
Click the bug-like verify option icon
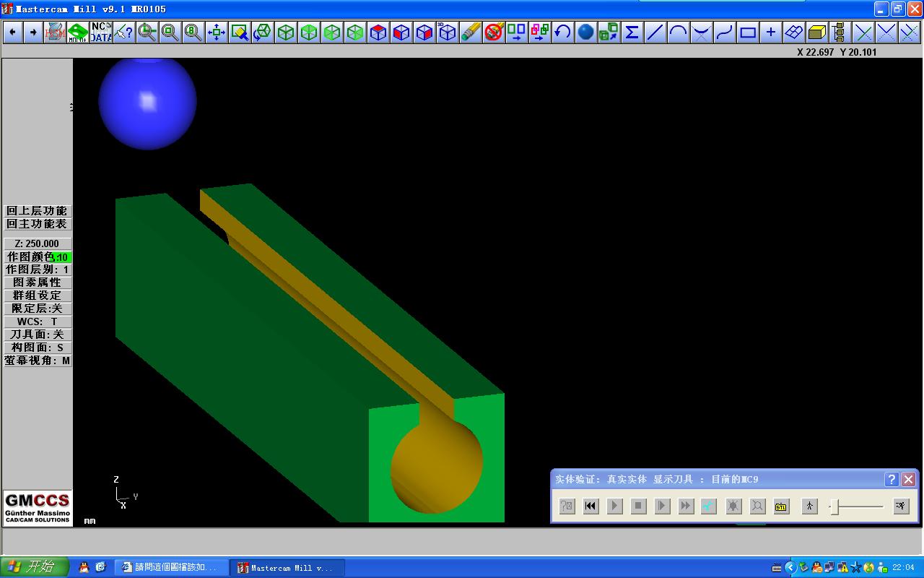pyautogui.click(x=733, y=506)
